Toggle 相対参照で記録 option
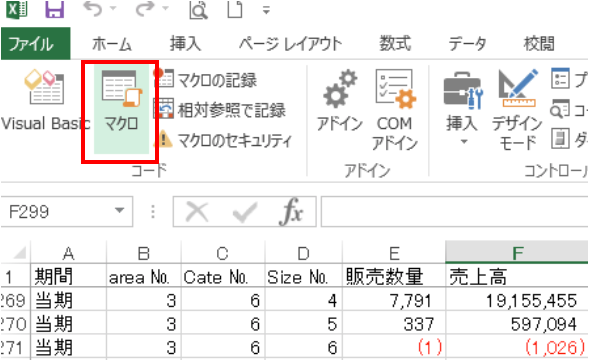 [219, 110]
